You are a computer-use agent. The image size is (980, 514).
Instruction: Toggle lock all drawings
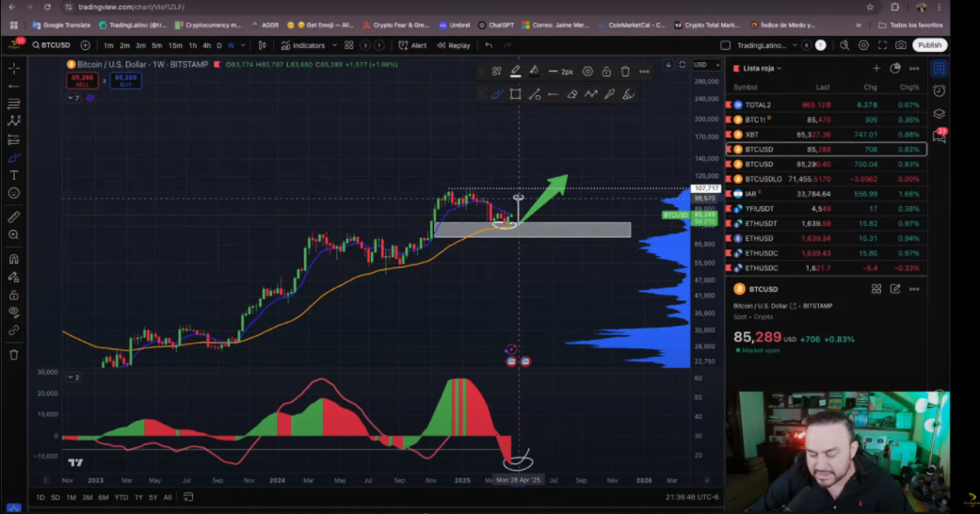coord(14,295)
